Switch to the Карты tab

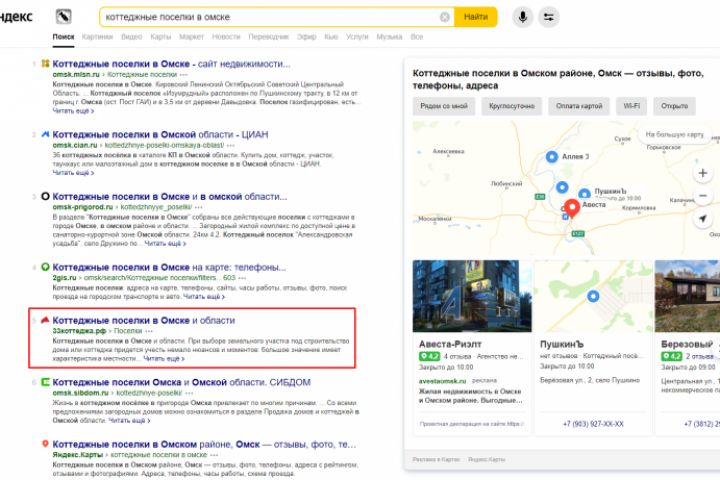[x=161, y=37]
